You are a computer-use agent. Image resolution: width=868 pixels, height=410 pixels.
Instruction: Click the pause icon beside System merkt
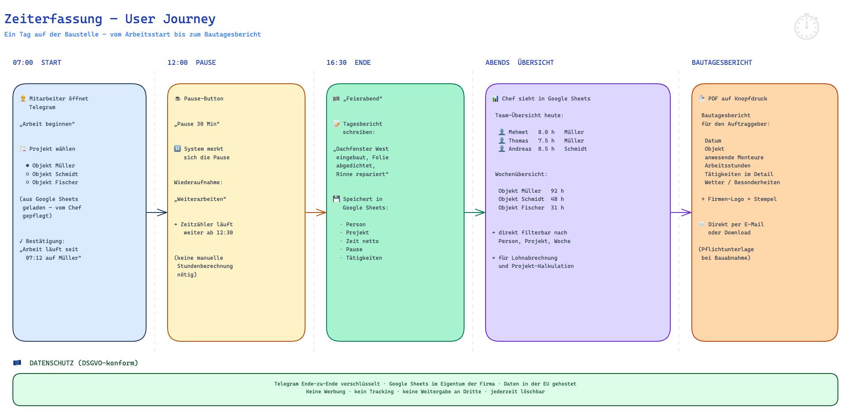177,149
